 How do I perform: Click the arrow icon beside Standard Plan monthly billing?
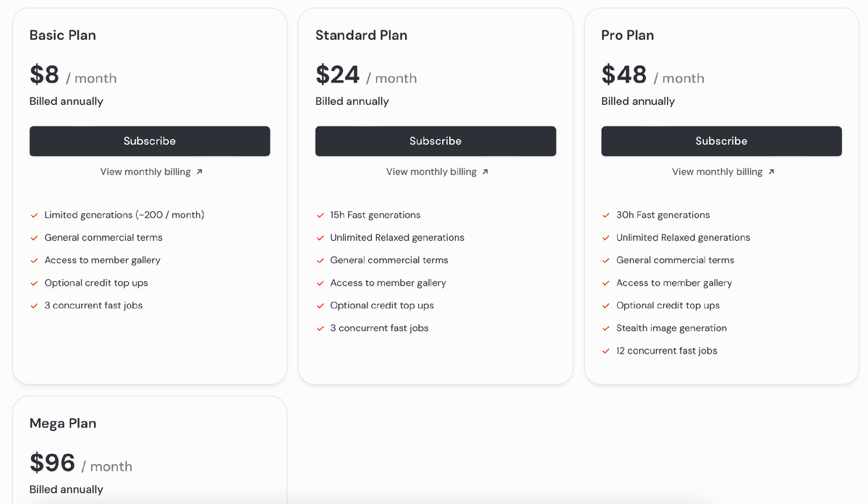tap(485, 172)
